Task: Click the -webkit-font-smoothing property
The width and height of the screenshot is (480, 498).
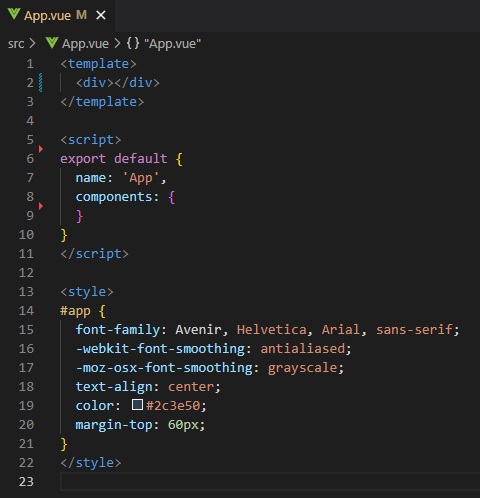Action: tap(160, 349)
